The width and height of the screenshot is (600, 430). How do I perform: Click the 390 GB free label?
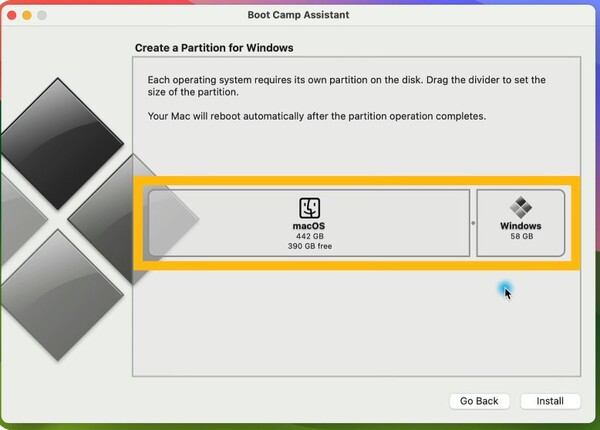pyautogui.click(x=310, y=246)
